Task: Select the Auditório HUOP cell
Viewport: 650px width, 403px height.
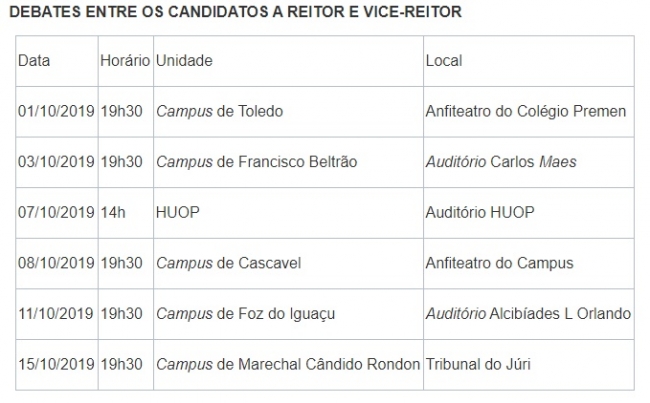Action: [529, 213]
